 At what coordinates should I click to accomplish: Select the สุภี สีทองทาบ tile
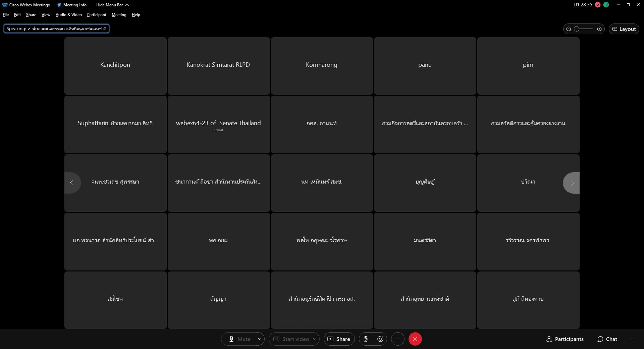point(528,300)
